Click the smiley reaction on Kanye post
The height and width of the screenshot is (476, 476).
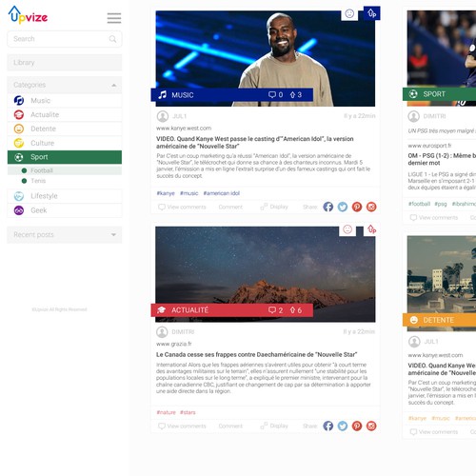coord(349,13)
